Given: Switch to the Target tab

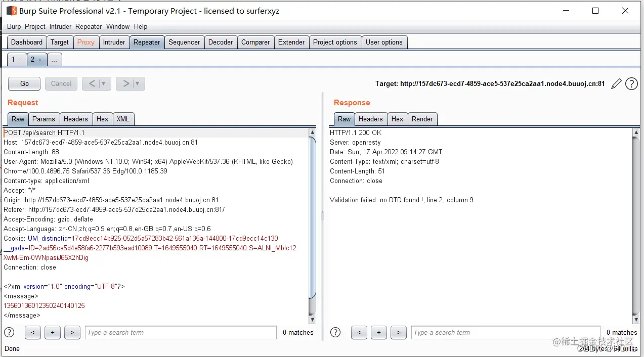Looking at the screenshot, I should [x=60, y=42].
